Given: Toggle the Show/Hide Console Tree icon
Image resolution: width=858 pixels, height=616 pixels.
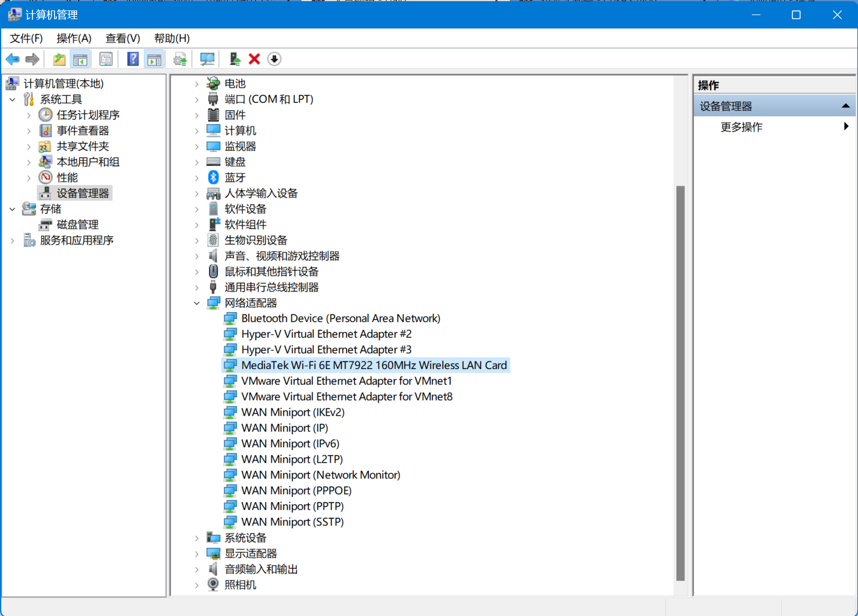Looking at the screenshot, I should coord(81,59).
